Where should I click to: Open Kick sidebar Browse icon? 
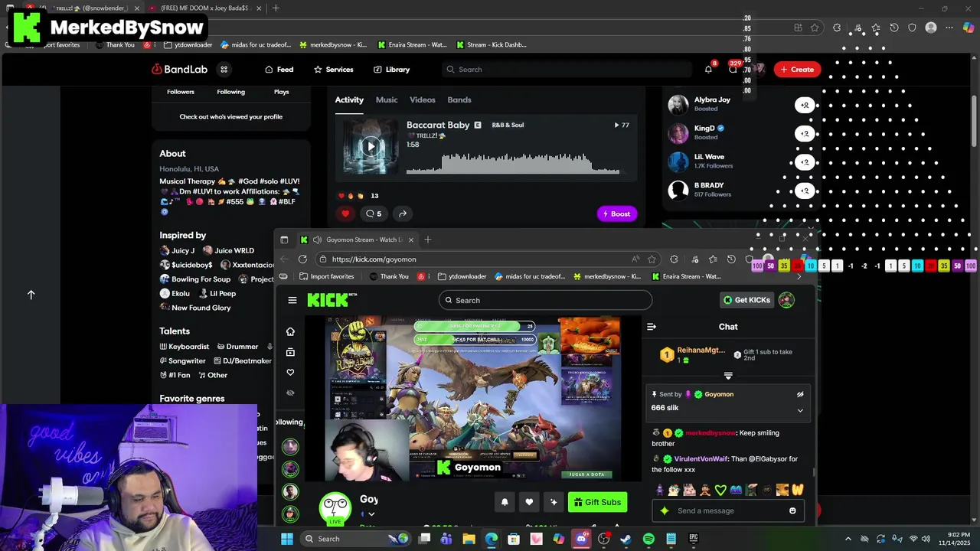pyautogui.click(x=290, y=352)
